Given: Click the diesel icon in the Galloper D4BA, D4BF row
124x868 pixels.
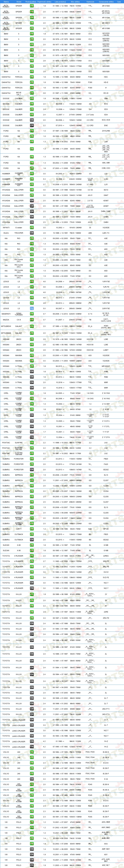Looking at the screenshot, I should coord(32,212).
